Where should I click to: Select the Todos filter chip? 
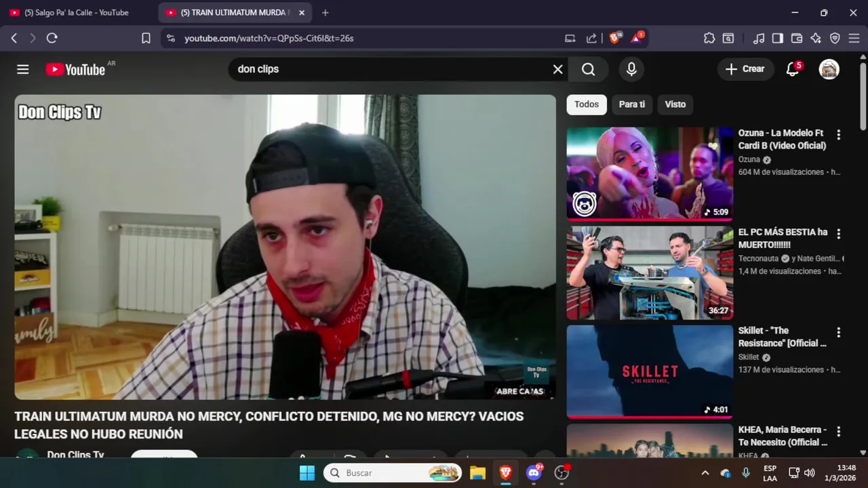(x=587, y=104)
